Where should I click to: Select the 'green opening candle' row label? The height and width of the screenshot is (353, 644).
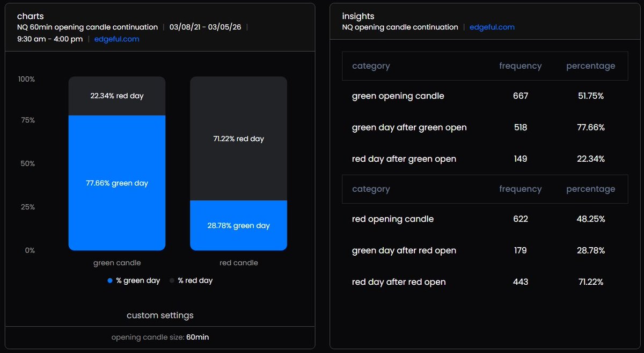point(398,96)
